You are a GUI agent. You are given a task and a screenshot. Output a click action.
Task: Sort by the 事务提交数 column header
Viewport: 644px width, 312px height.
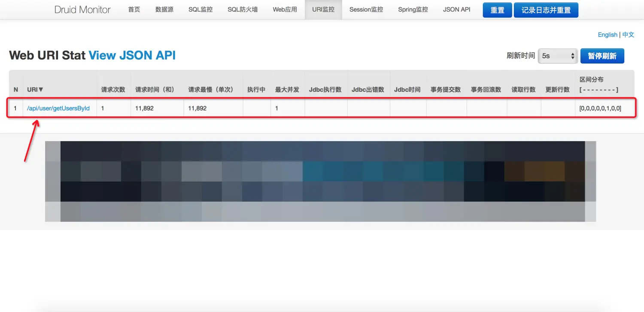[x=446, y=90]
